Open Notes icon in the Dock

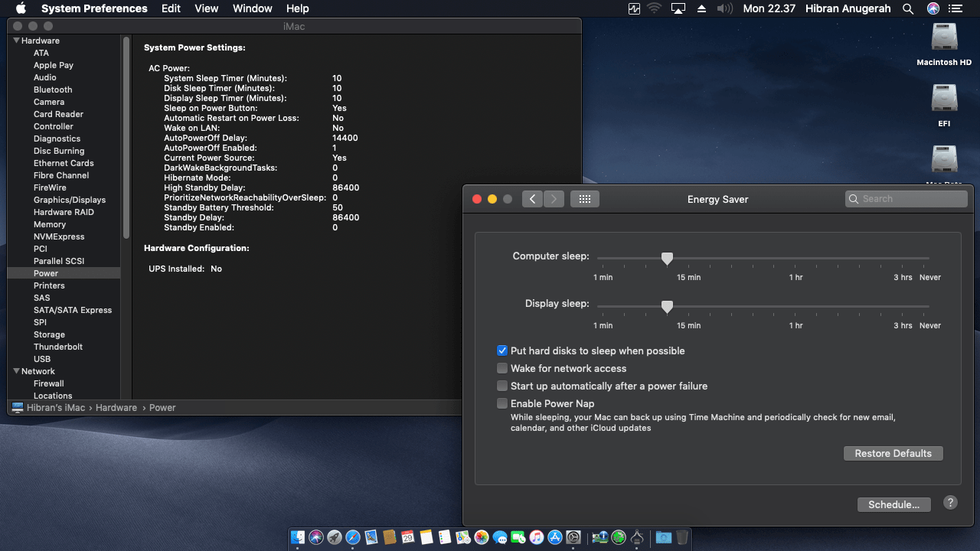[x=426, y=538]
